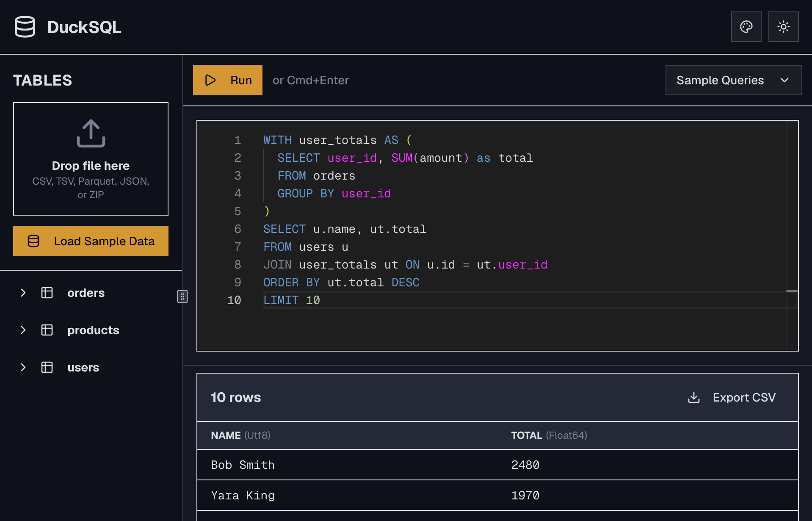The height and width of the screenshot is (521, 812).
Task: Click the play triangle icon in Run
Action: pyautogui.click(x=210, y=80)
